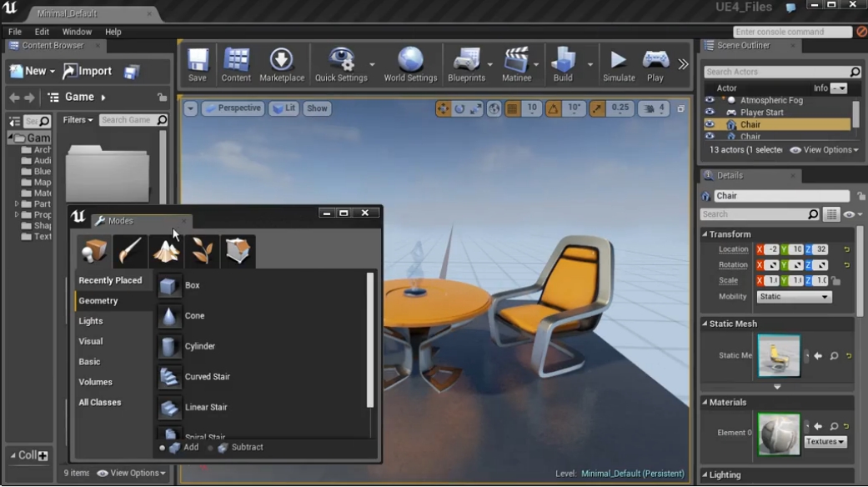Select Geometry Editing mode cube icon
Screen dimensions: 868x487
pos(238,251)
